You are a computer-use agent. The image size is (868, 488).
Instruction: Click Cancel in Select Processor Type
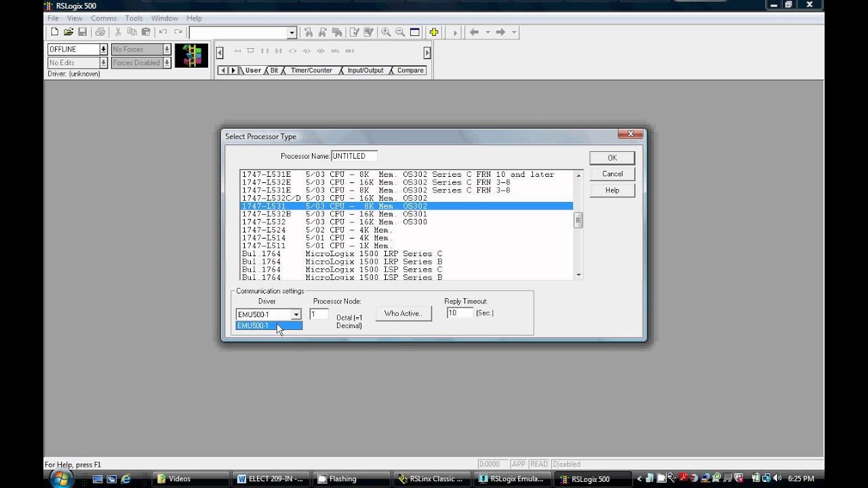612,174
